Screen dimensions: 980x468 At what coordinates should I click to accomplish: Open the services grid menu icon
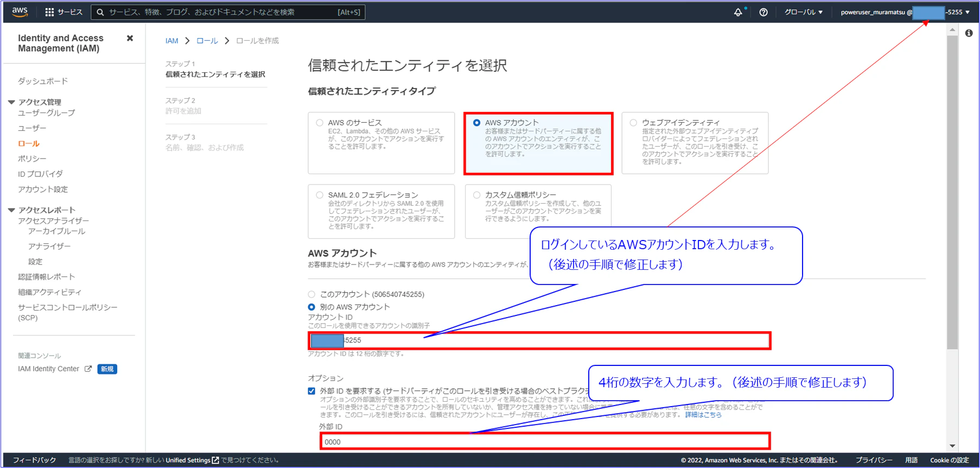[x=49, y=12]
